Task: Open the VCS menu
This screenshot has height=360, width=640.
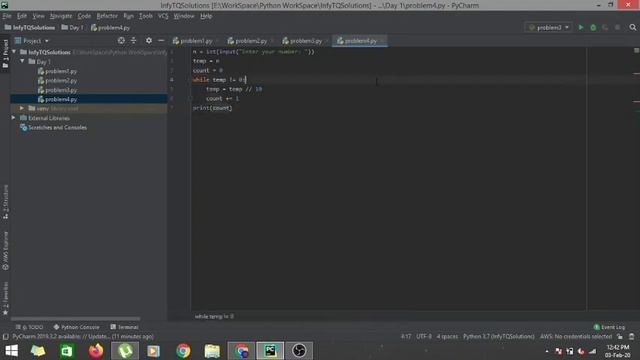Action: pos(163,16)
